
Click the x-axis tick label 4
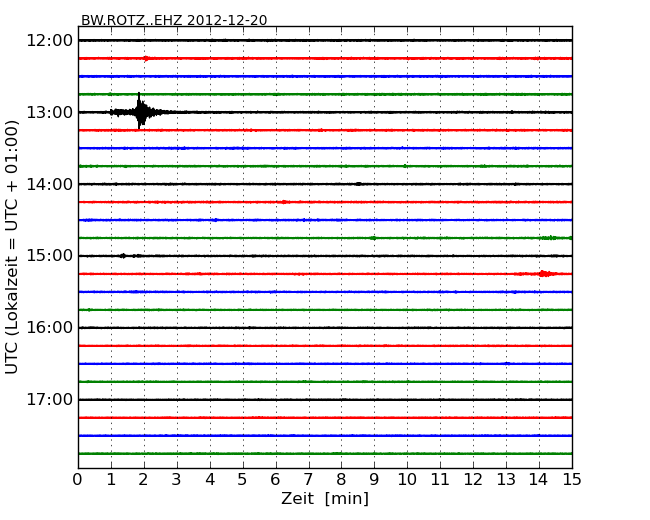(x=210, y=479)
